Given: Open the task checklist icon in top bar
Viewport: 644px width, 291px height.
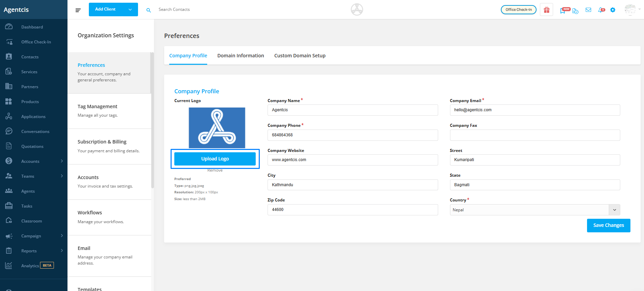Looking at the screenshot, I should (x=575, y=11).
